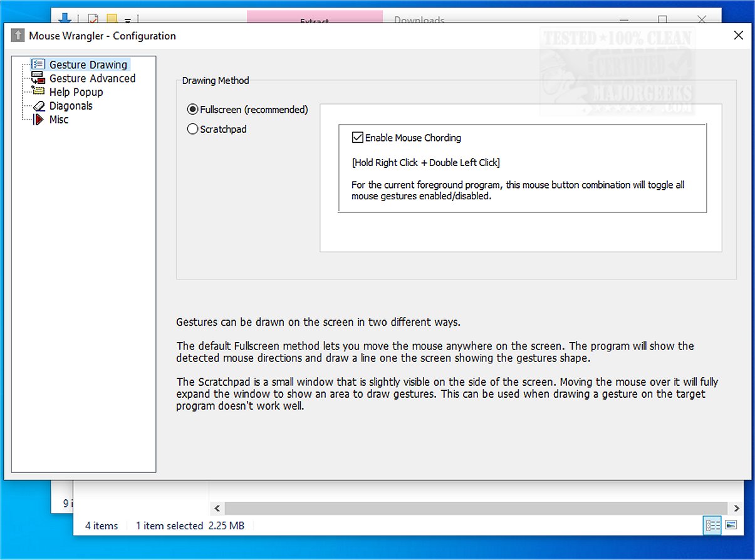The width and height of the screenshot is (755, 560).
Task: Click the Diagonals eraser icon
Action: click(x=39, y=106)
